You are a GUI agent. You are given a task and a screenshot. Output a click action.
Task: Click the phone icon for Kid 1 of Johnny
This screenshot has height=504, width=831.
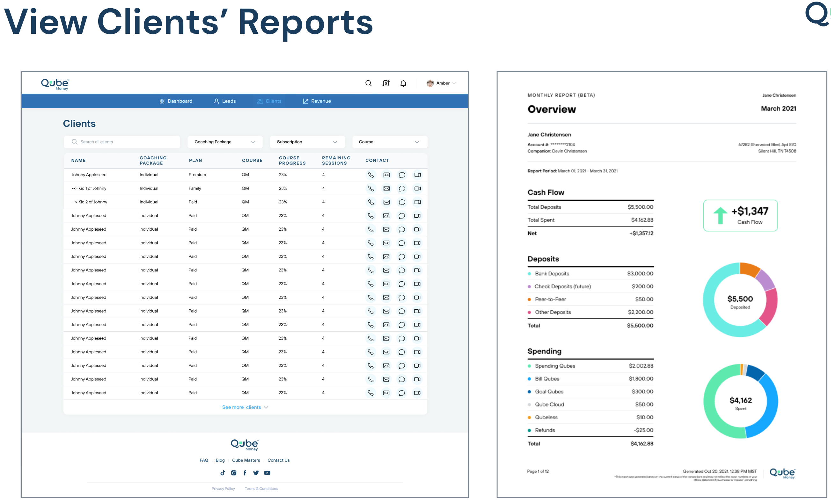coord(371,188)
